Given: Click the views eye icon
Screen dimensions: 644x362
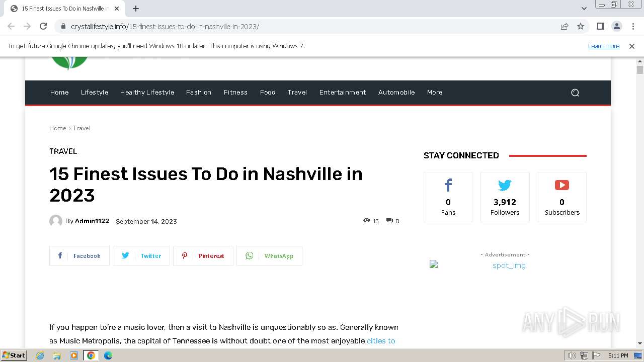Looking at the screenshot, I should click(367, 221).
